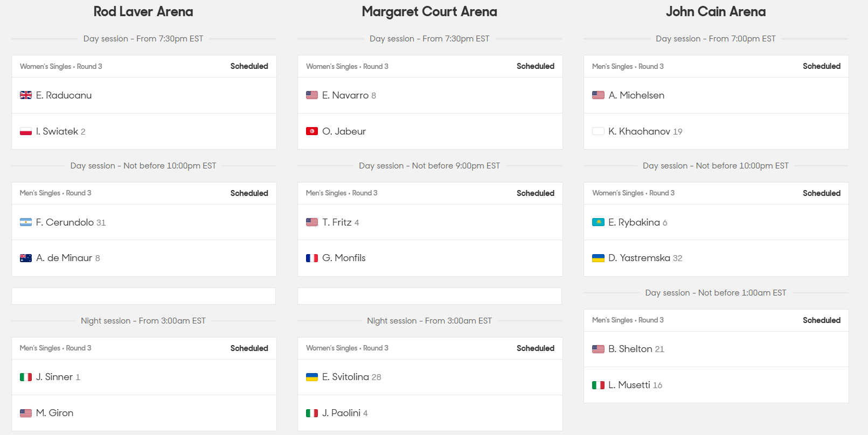The image size is (868, 435).
Task: Click Scheduled status on Navarro match
Action: (x=535, y=66)
